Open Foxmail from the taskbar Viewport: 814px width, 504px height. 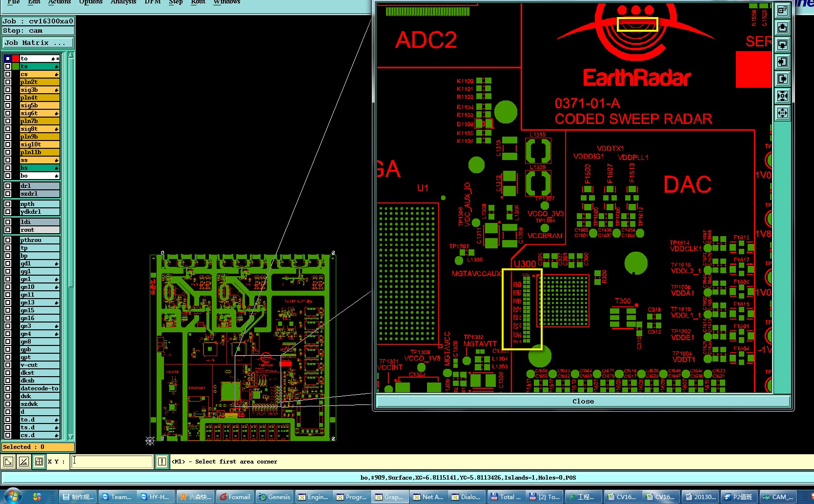click(235, 497)
